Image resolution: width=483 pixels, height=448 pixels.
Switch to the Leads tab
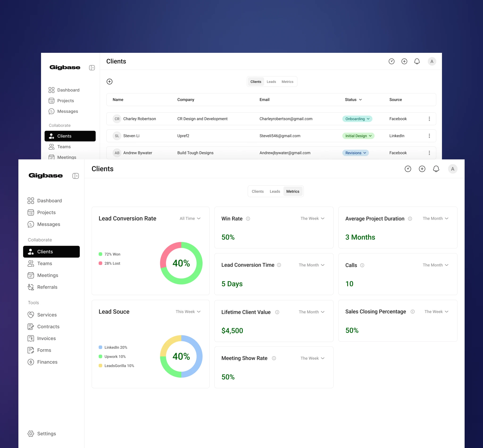click(275, 191)
